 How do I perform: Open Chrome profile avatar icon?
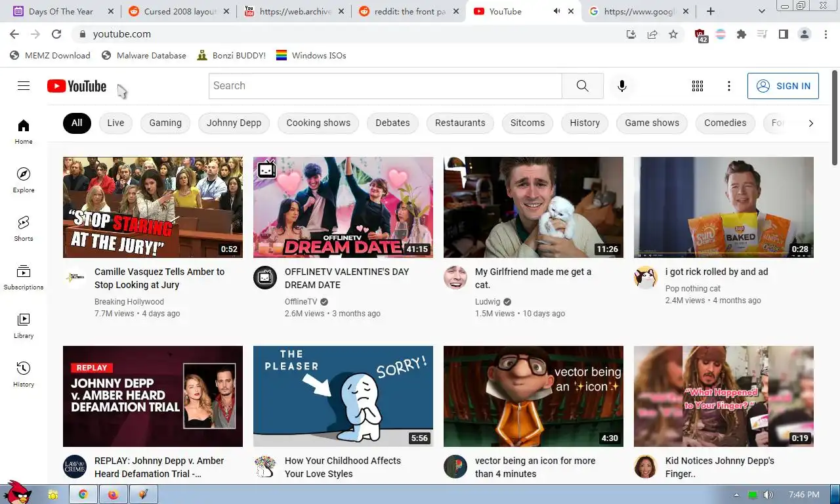point(805,34)
